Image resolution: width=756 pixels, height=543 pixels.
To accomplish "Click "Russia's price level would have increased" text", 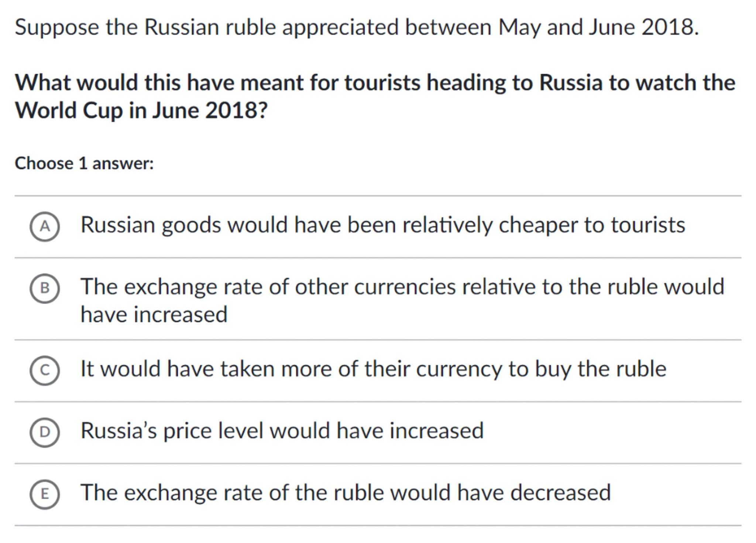I will tap(282, 431).
